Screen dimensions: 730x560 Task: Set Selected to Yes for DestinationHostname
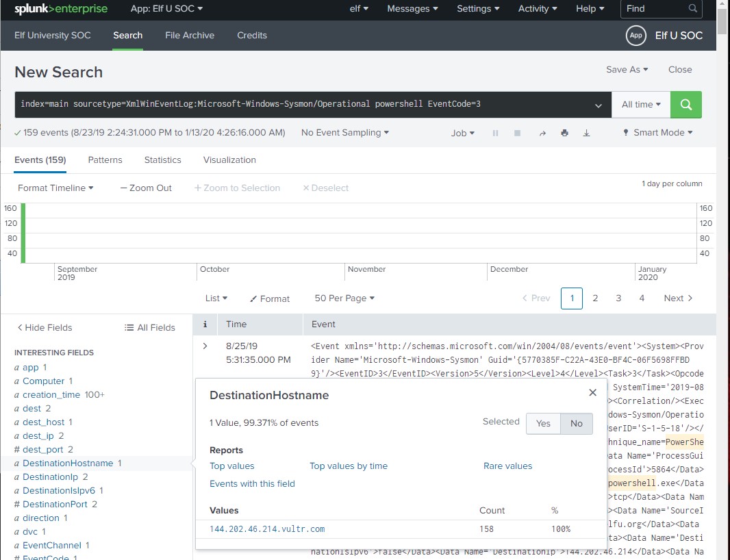(543, 423)
